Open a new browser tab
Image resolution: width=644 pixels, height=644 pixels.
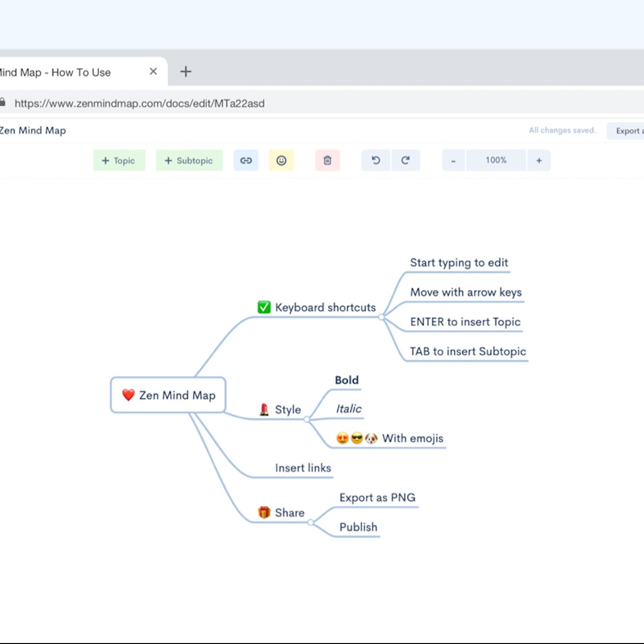point(186,72)
